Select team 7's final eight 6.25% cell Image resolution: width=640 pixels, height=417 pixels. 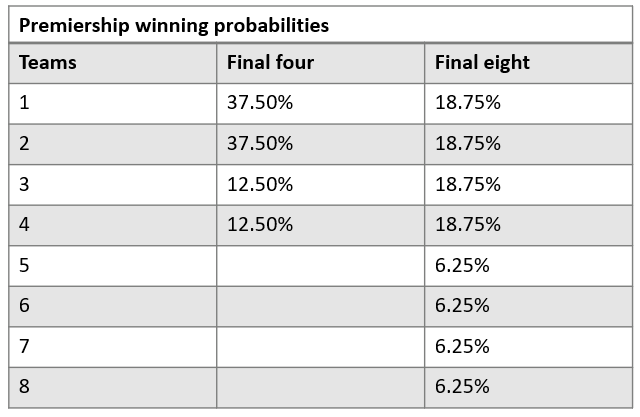pyautogui.click(x=462, y=346)
